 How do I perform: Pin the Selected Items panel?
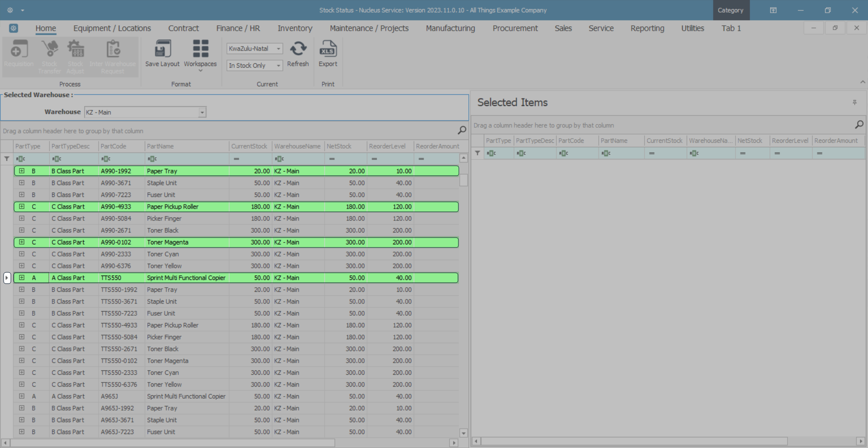coord(854,103)
